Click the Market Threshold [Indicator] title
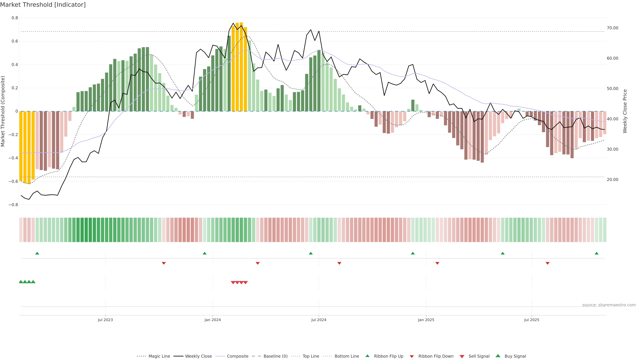644x362 pixels. (x=43, y=5)
